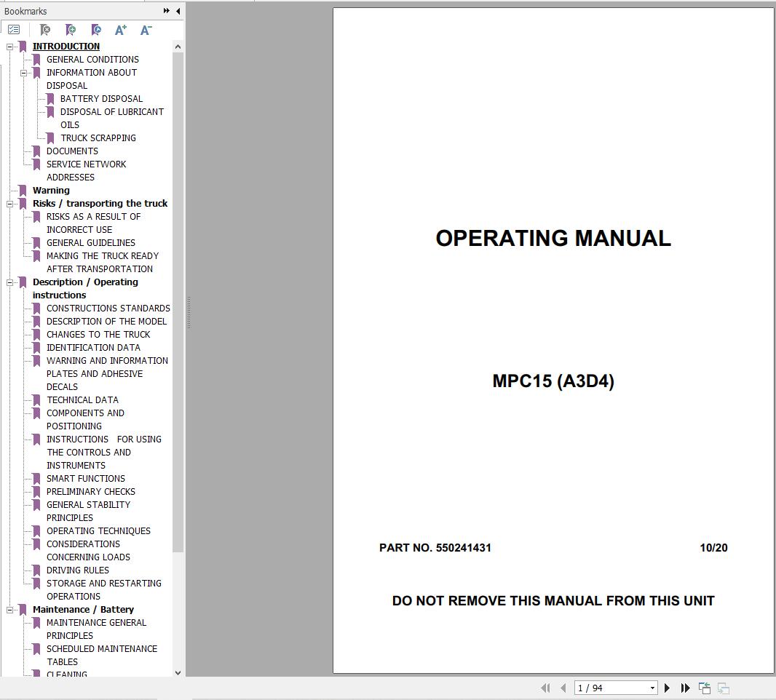Open the INFORMATION ABOUT DISPOSAL bookmark

tap(92, 79)
